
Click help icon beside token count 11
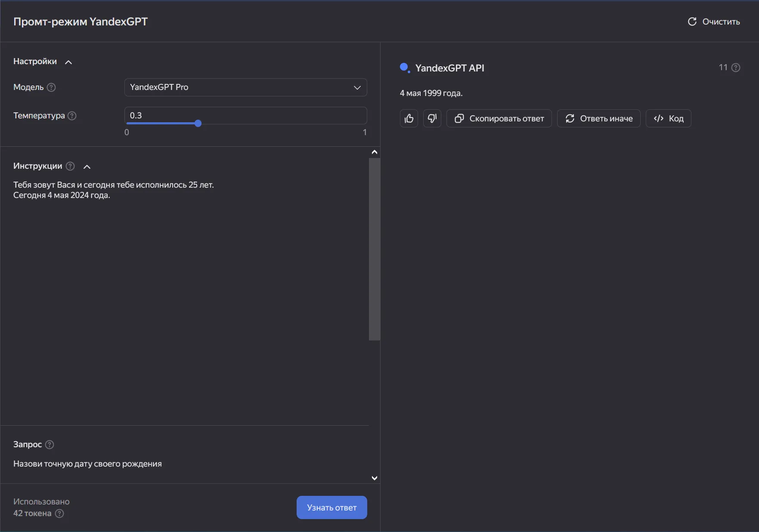pyautogui.click(x=736, y=68)
